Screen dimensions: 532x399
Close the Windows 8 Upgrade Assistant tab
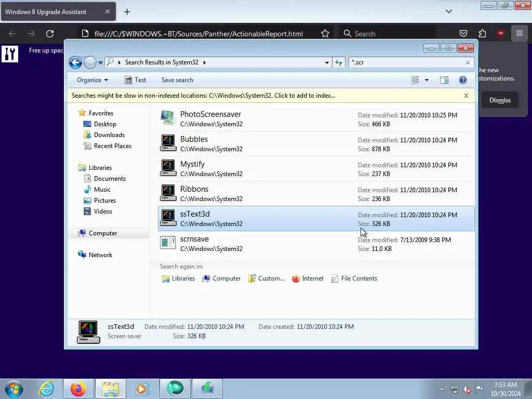pos(107,11)
